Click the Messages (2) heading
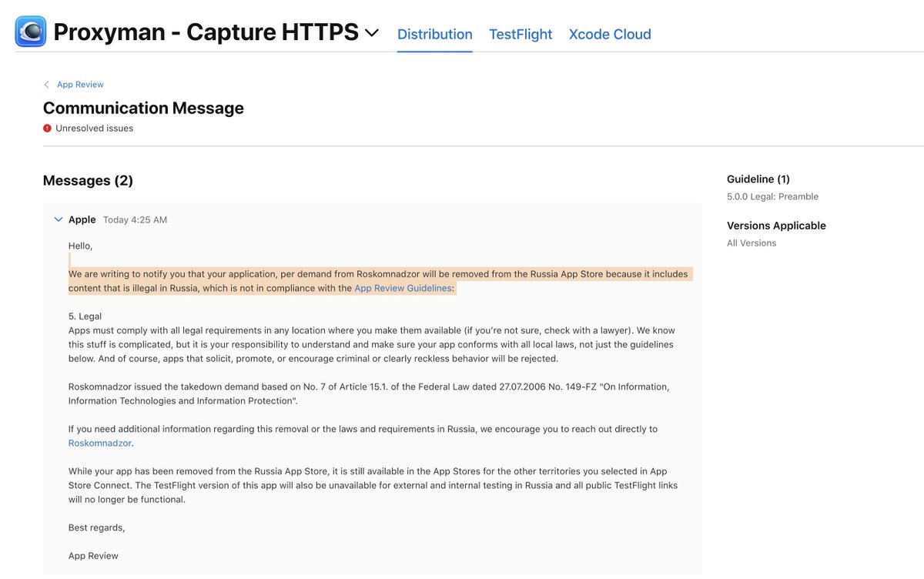Image resolution: width=924 pixels, height=579 pixels. coord(88,181)
